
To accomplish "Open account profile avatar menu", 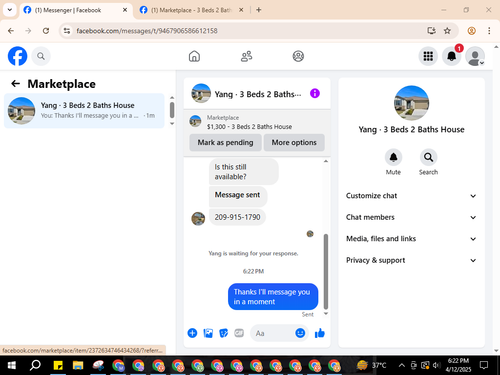I will click(x=475, y=56).
